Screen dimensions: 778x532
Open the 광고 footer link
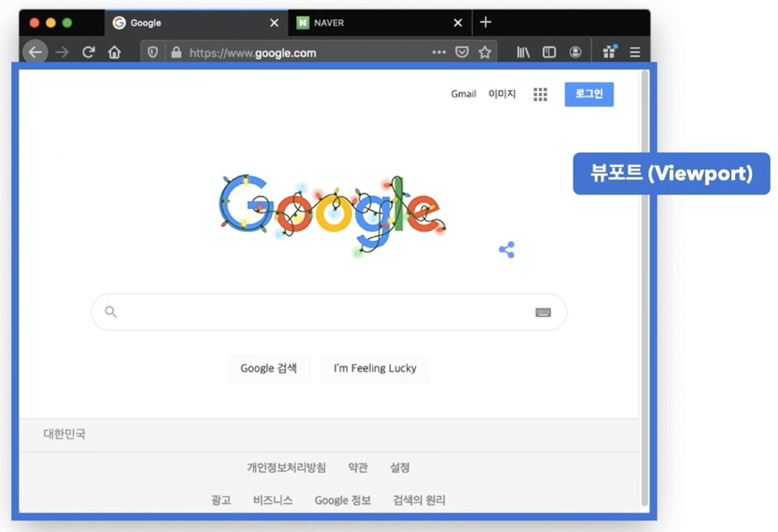(x=221, y=500)
